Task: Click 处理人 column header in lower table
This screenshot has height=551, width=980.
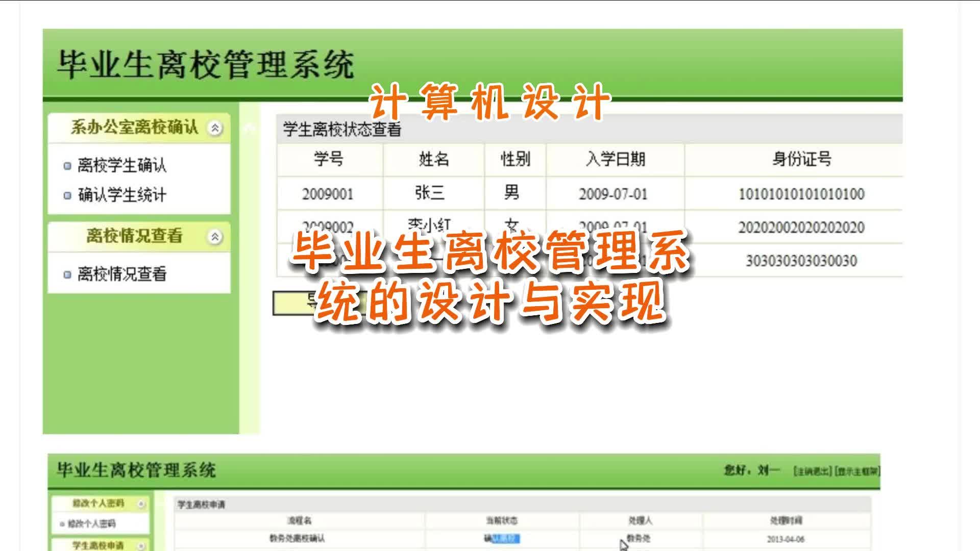Action: (x=640, y=520)
